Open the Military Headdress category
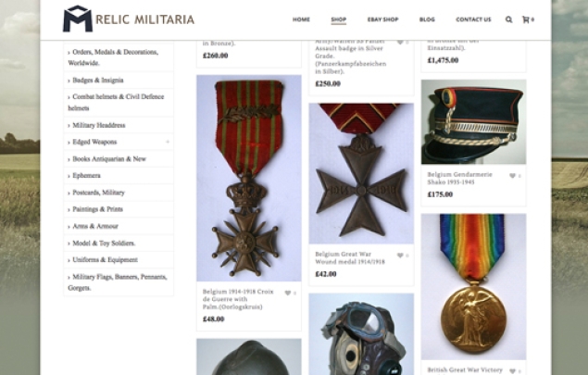This screenshot has height=375, width=588. click(99, 125)
